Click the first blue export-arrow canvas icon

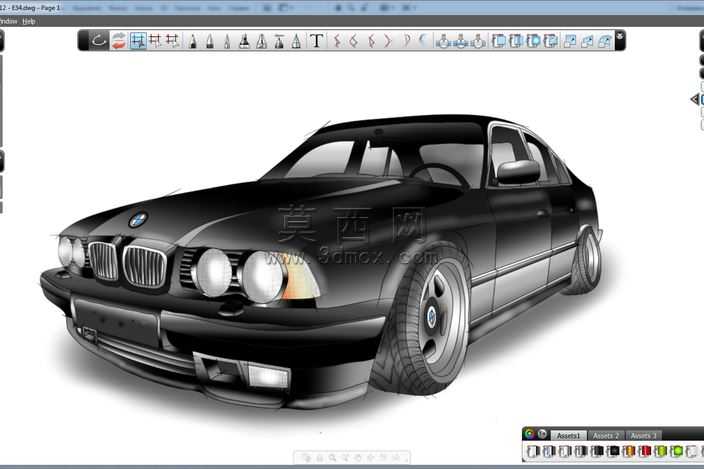(x=570, y=41)
